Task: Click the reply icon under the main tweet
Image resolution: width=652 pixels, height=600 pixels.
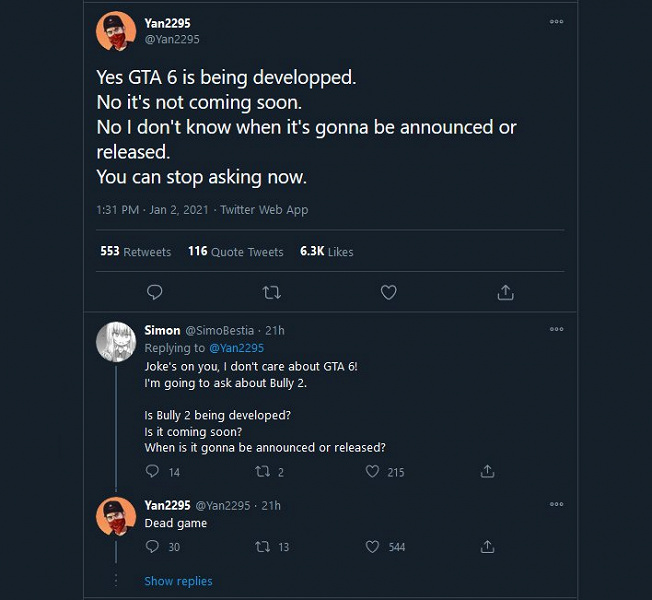Action: tap(154, 292)
